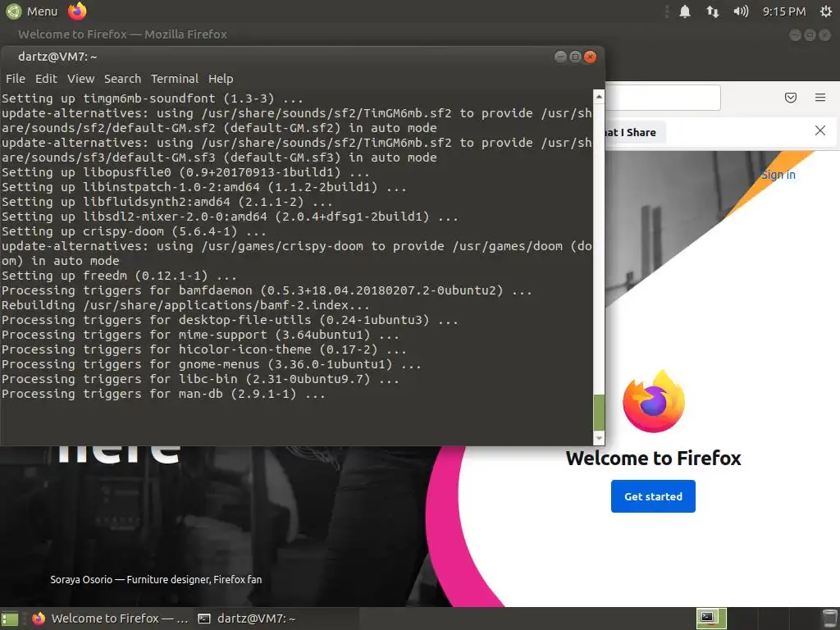Open the notifications bell indicator
Image resolution: width=840 pixels, height=630 pixels.
click(x=685, y=11)
